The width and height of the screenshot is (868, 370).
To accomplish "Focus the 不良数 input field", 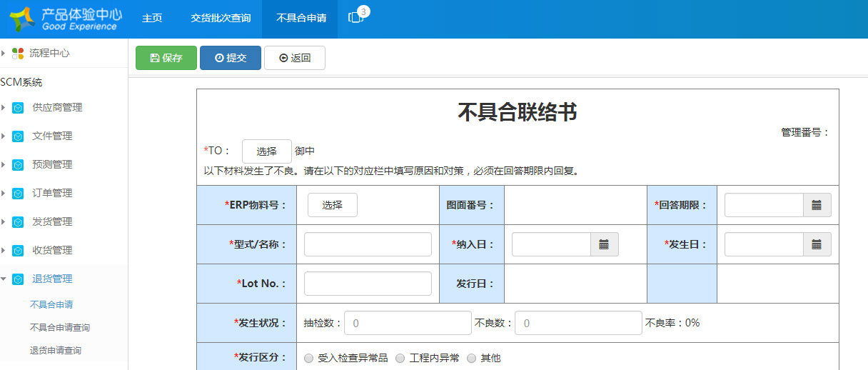I will point(578,323).
